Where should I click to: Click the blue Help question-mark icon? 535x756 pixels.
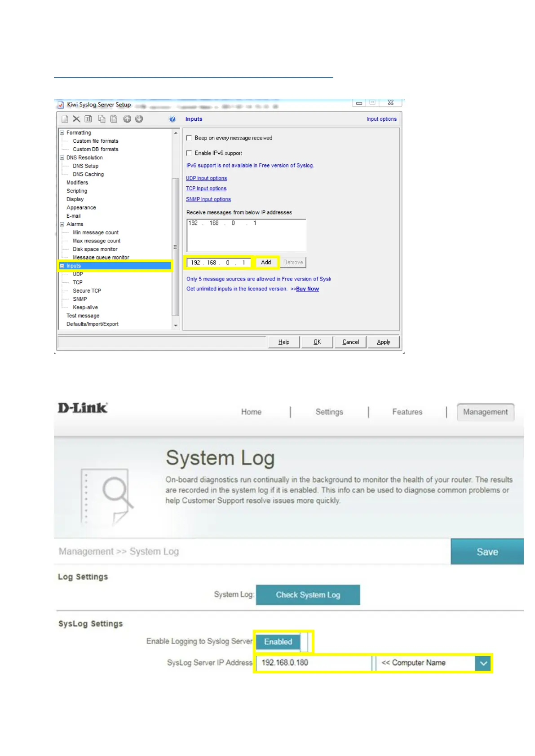[x=172, y=119]
